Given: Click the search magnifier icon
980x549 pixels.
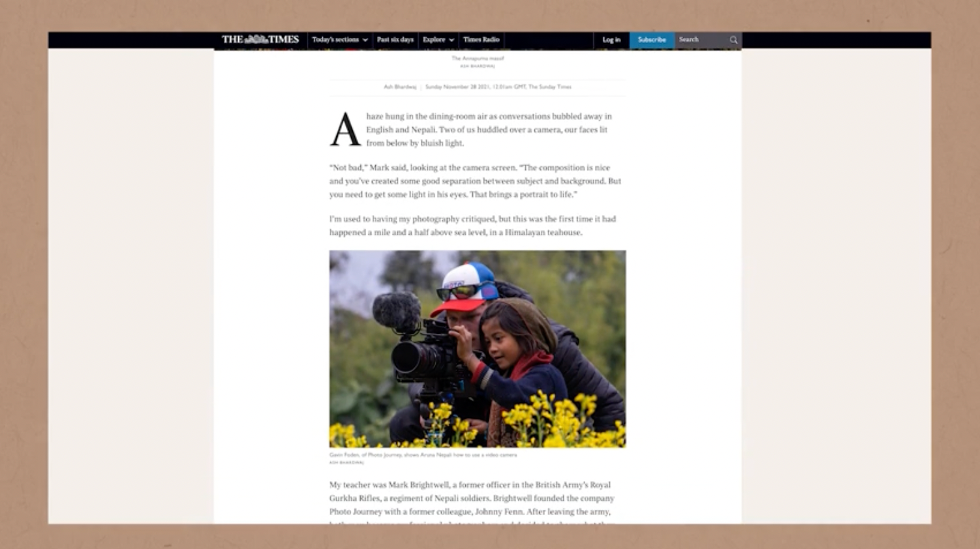Looking at the screenshot, I should click(733, 40).
